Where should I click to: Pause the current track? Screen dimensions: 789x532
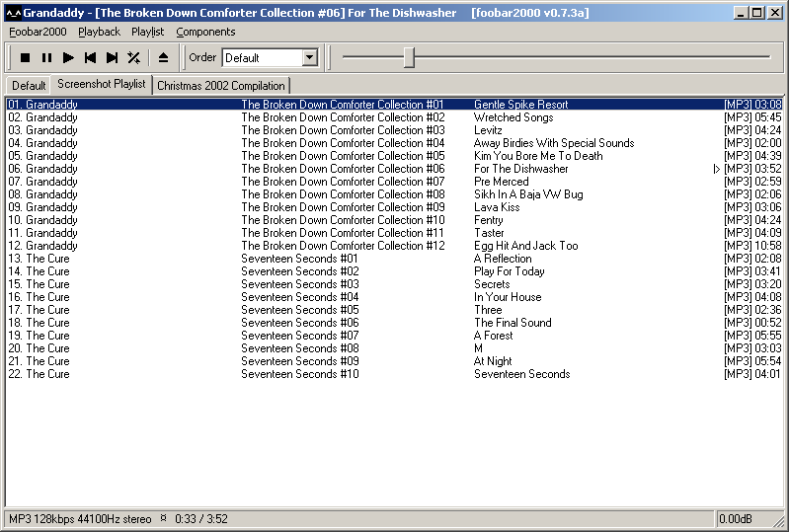(x=46, y=58)
